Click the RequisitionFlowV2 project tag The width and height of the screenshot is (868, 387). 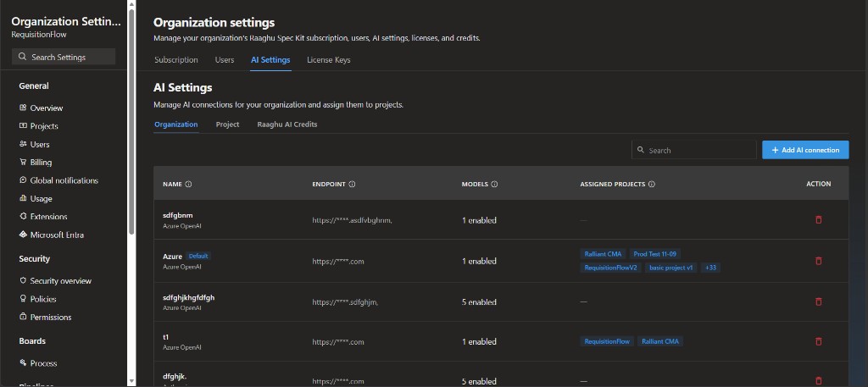611,268
